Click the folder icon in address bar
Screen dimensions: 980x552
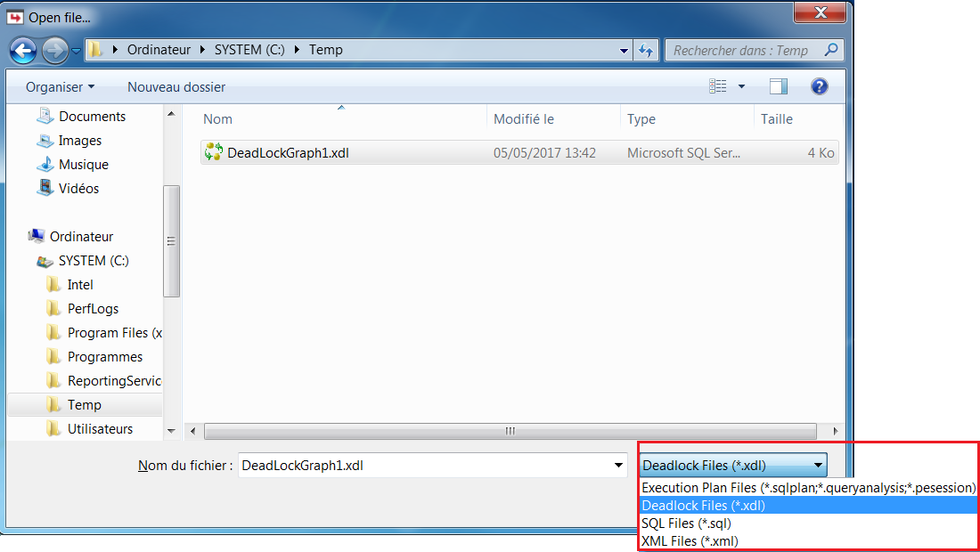pos(95,49)
